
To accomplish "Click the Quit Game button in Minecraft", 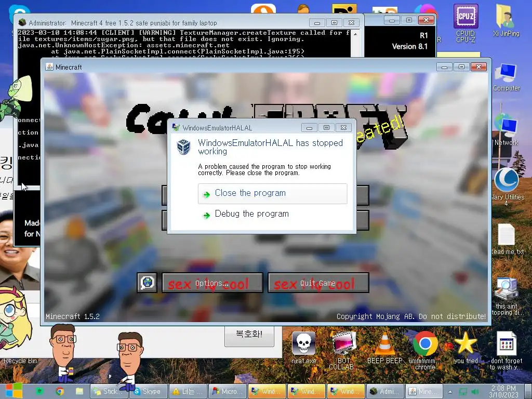I will click(318, 283).
